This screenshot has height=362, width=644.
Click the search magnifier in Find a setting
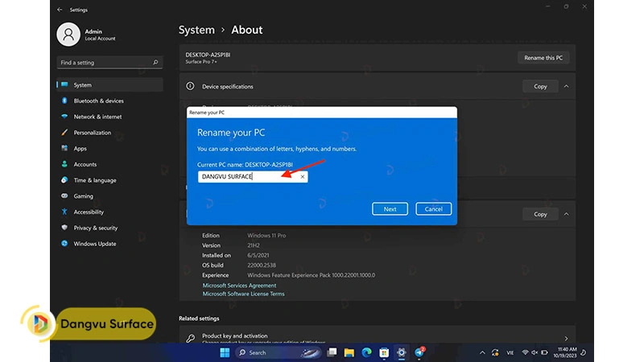(x=155, y=63)
